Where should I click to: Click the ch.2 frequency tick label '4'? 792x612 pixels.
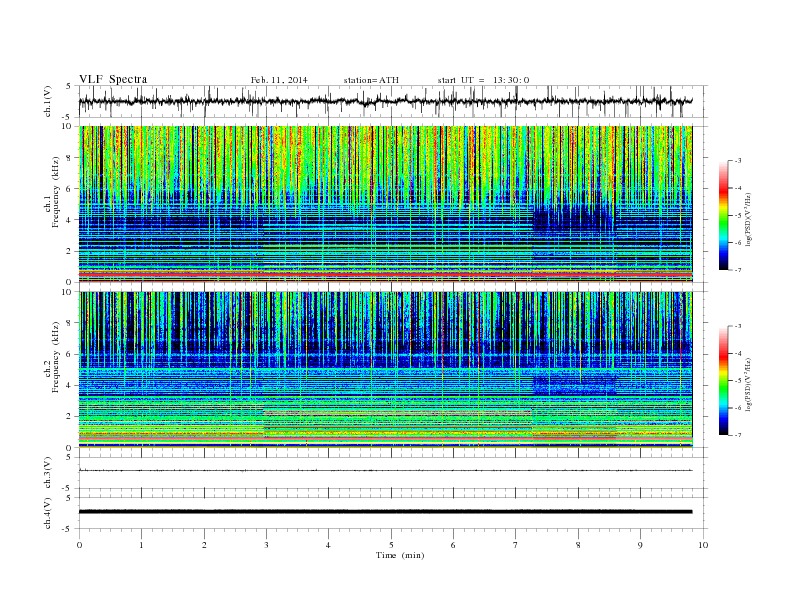69,386
